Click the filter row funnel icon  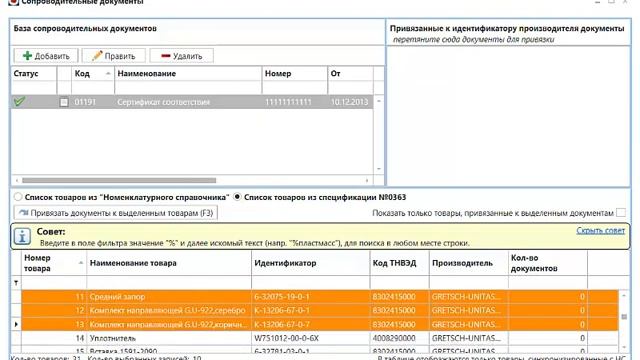16,282
